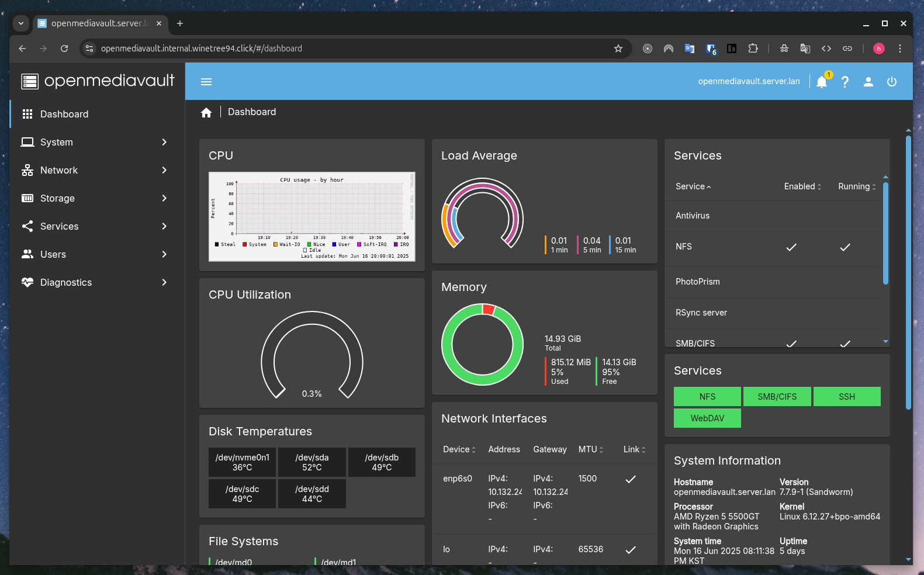Click the green SMB/CIFS service tile
Screen dimensions: 924x575
(777, 396)
